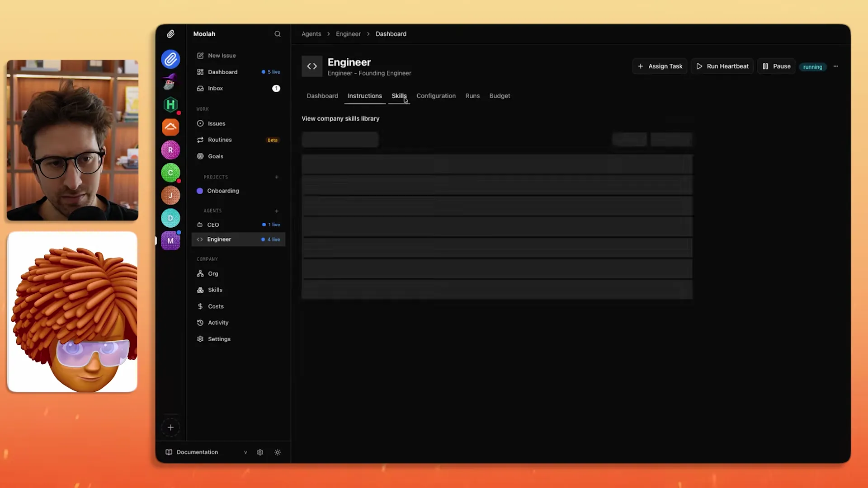The image size is (868, 488).
Task: View company skills library link
Action: pos(340,118)
